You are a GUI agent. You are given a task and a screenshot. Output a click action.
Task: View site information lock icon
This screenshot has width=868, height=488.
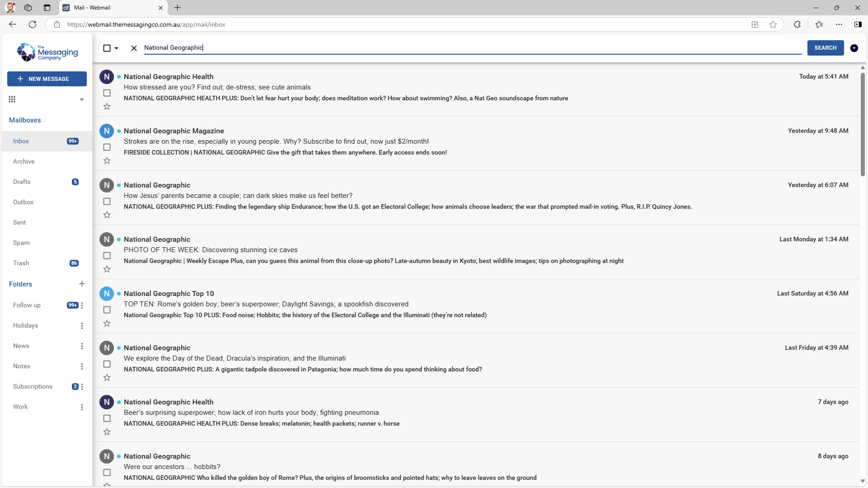tap(57, 24)
